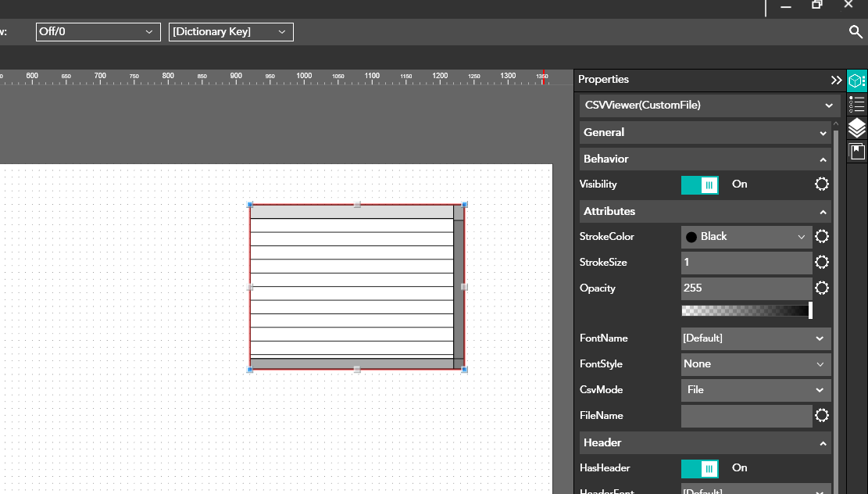Open the Off/0 dropdown
The height and width of the screenshot is (494, 868).
98,32
